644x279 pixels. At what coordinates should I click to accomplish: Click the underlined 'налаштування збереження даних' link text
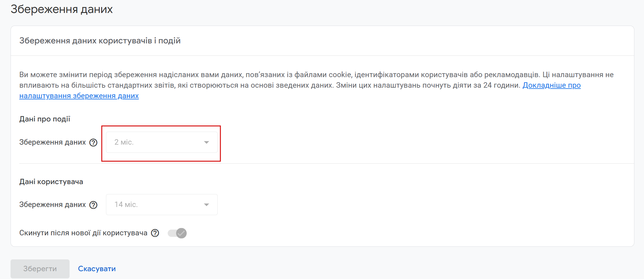pyautogui.click(x=79, y=96)
